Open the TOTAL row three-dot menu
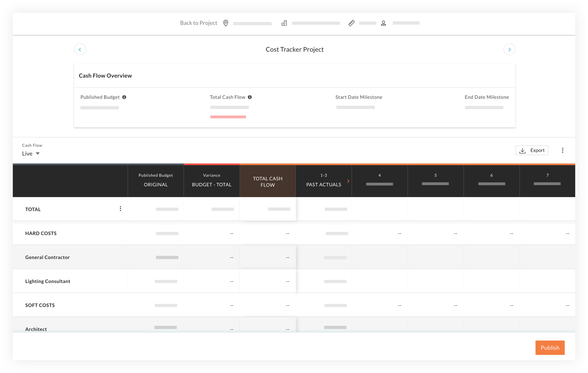Viewport: 588px width, 373px height. (x=120, y=209)
